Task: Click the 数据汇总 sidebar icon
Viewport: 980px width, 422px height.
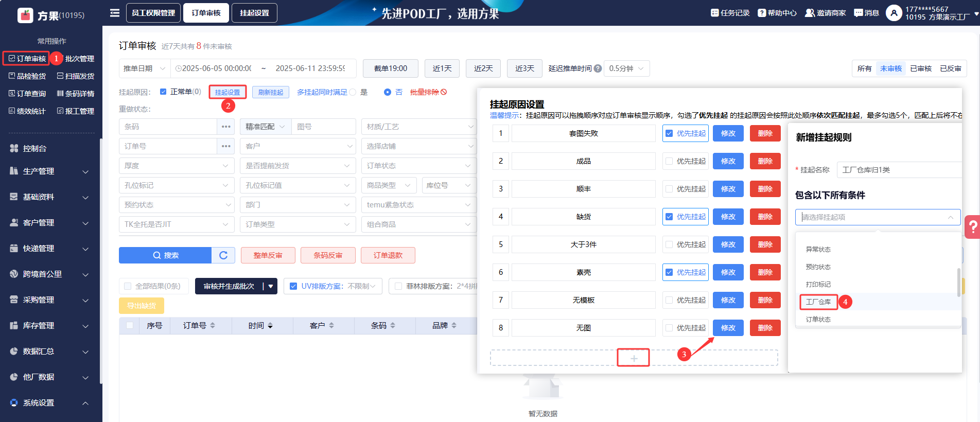Action: [14, 351]
